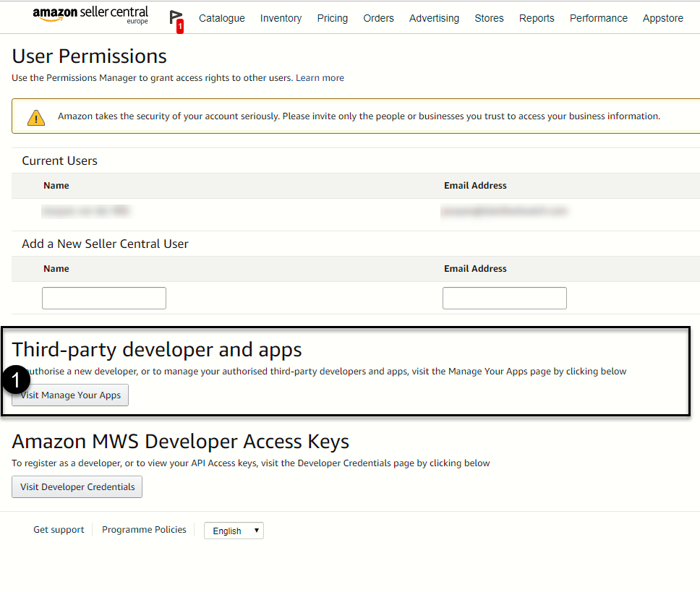
Task: Click the Current Users section heading
Action: click(x=60, y=160)
